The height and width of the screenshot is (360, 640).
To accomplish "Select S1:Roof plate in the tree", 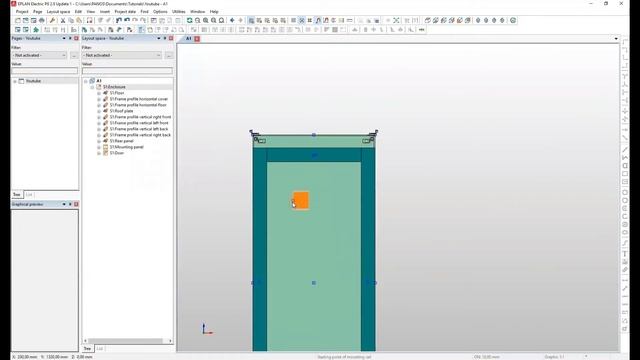I will pyautogui.click(x=122, y=111).
